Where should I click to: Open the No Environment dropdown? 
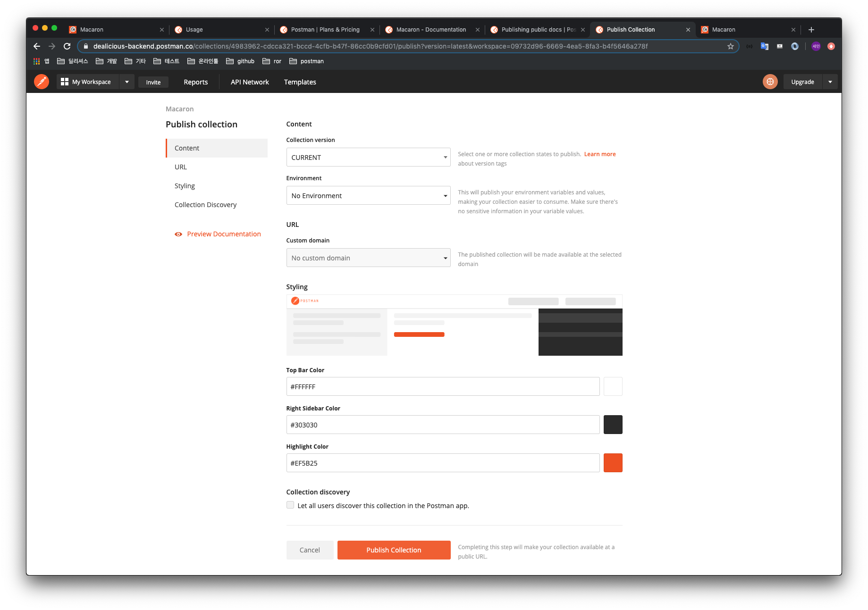[x=368, y=195]
